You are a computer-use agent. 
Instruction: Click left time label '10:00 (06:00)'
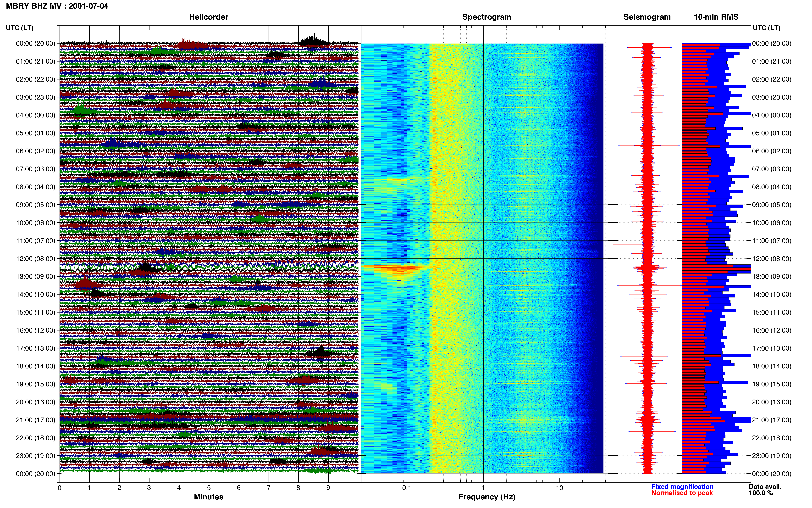[x=36, y=222]
